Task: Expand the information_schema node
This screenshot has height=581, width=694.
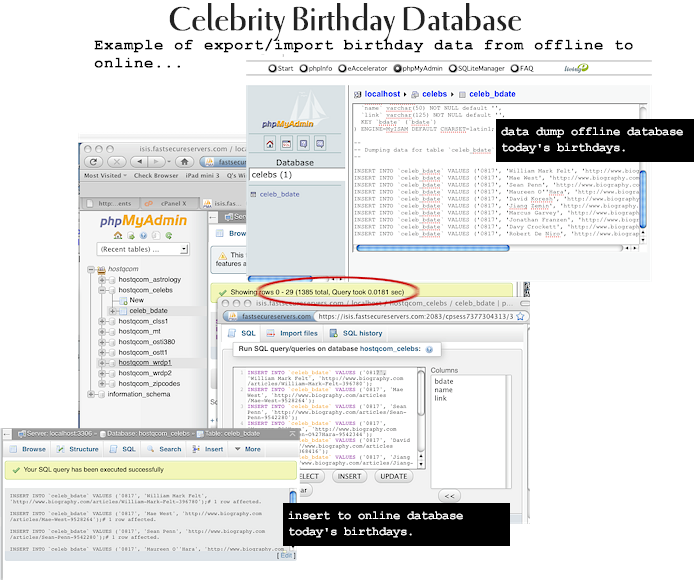Action: point(91,394)
